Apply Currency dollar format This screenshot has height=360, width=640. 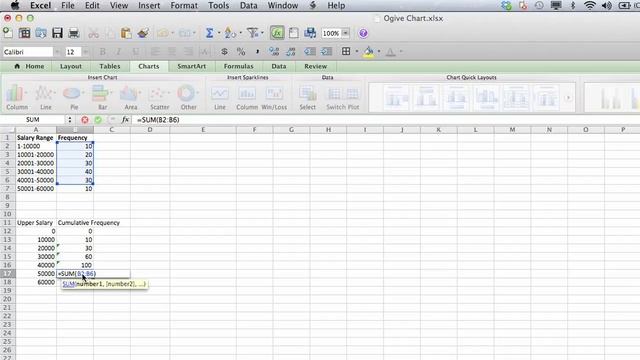[x=224, y=51]
